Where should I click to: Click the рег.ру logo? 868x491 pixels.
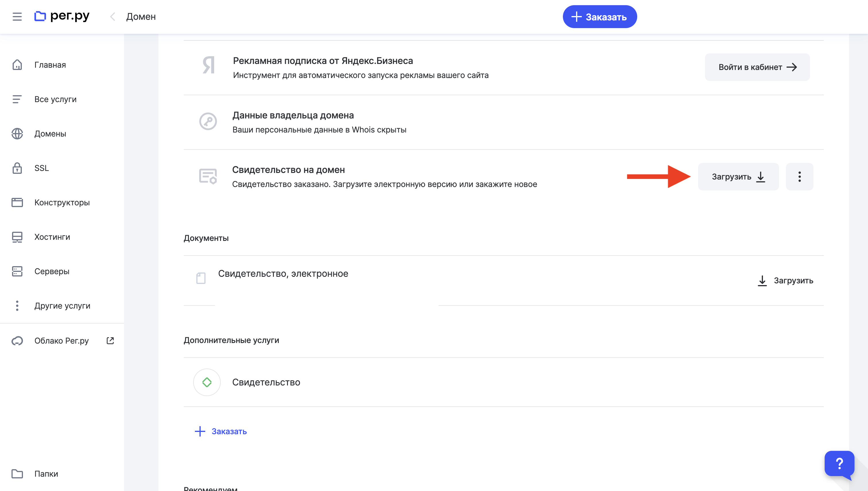(x=62, y=16)
